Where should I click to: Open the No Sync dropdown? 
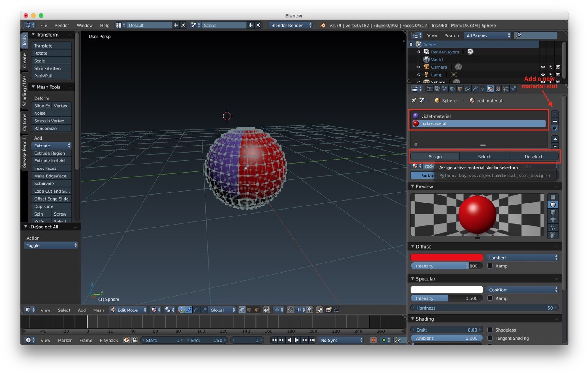(x=342, y=340)
